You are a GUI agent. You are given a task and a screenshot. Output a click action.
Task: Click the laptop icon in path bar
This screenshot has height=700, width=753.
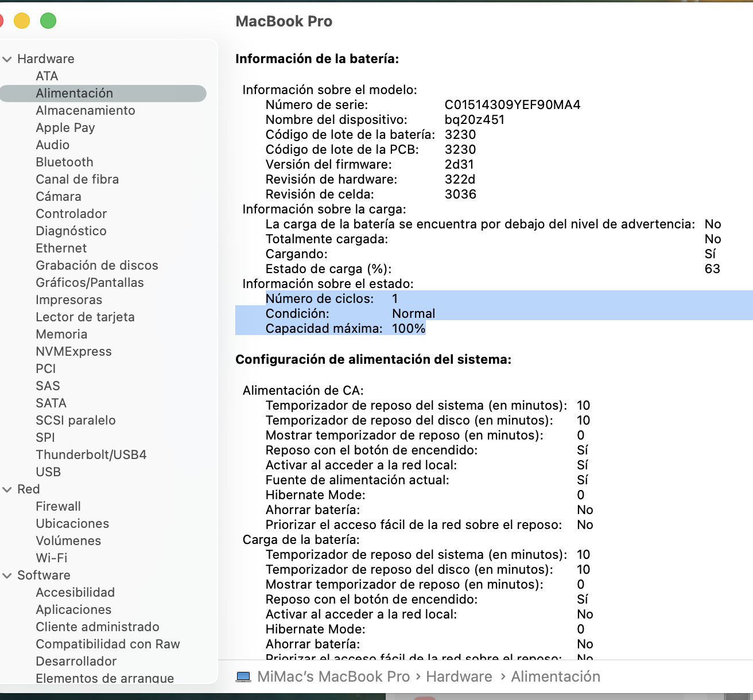pos(243,677)
